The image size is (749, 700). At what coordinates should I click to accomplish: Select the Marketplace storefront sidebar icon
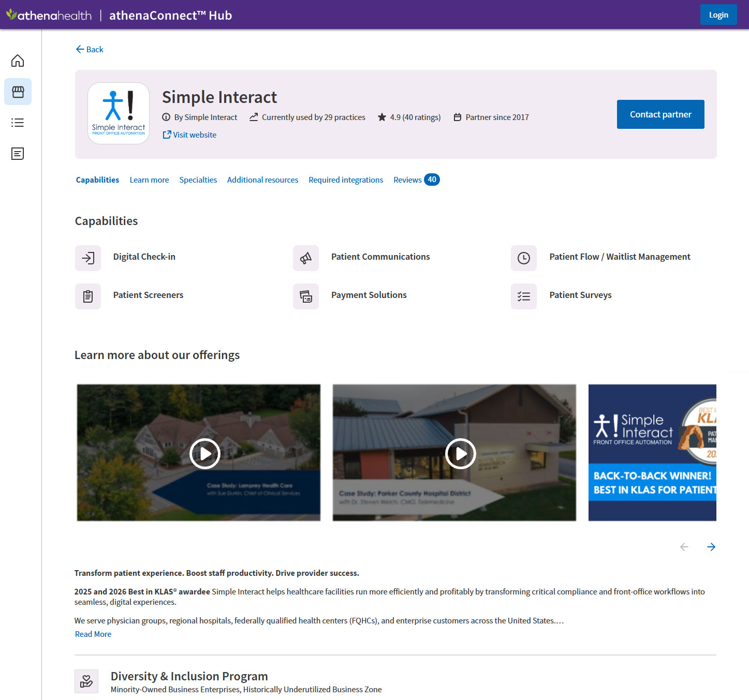[18, 92]
